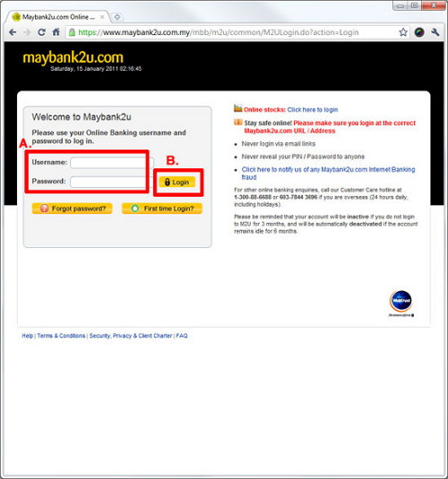
Task: Click the yellow Login button
Action: (x=177, y=182)
